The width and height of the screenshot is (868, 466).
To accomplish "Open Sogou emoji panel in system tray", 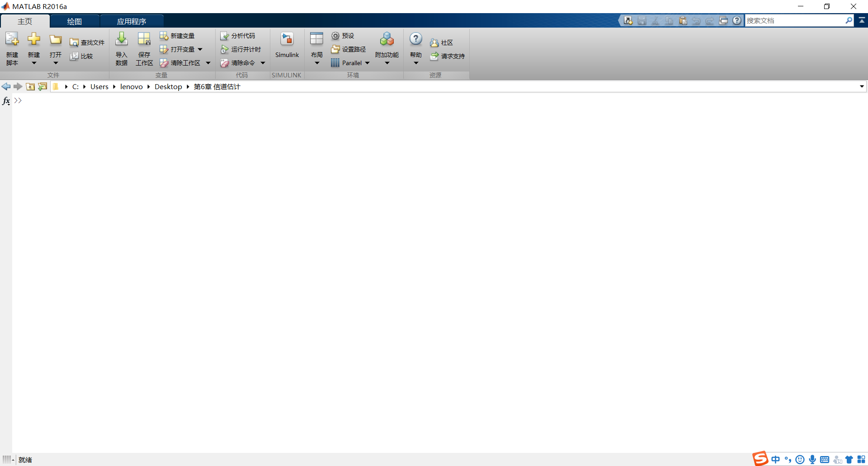I will click(x=800, y=459).
